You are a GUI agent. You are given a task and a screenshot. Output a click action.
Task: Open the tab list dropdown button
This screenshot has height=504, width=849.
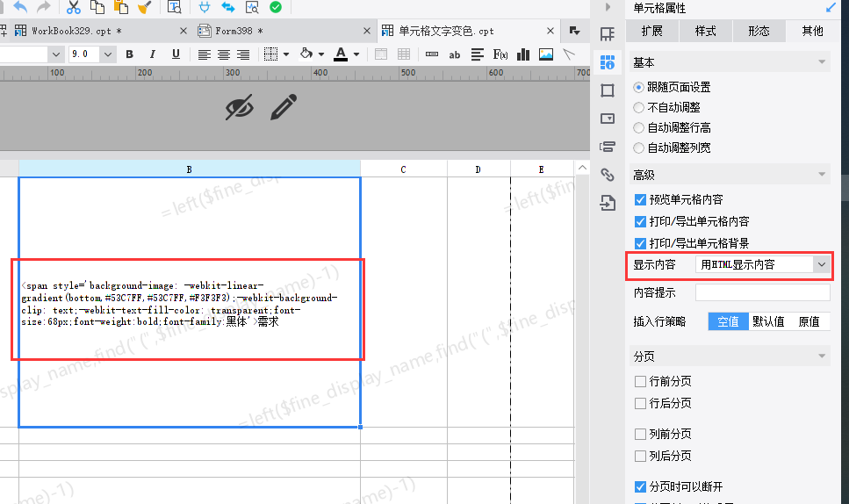(x=574, y=31)
